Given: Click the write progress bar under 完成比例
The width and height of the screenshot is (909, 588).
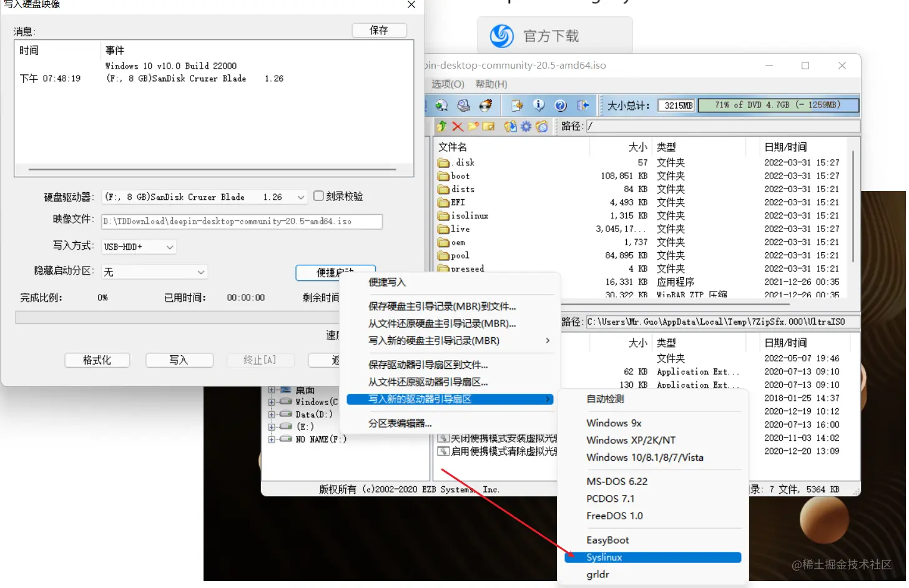Looking at the screenshot, I should point(177,318).
